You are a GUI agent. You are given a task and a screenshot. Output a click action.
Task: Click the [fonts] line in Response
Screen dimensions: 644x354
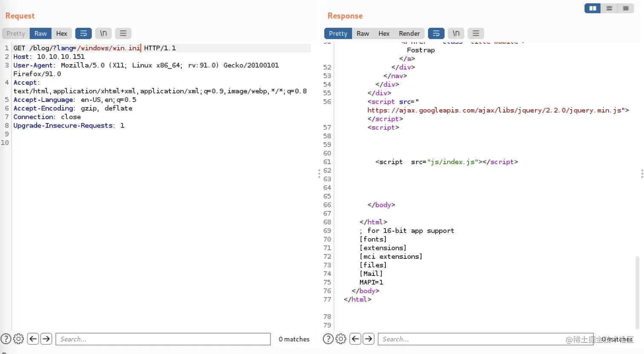(x=373, y=239)
